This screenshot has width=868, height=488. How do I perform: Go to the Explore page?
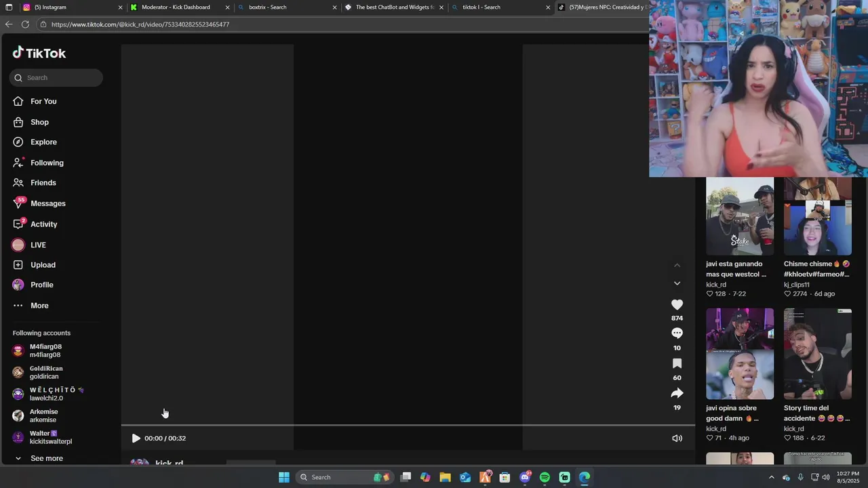[x=43, y=142]
